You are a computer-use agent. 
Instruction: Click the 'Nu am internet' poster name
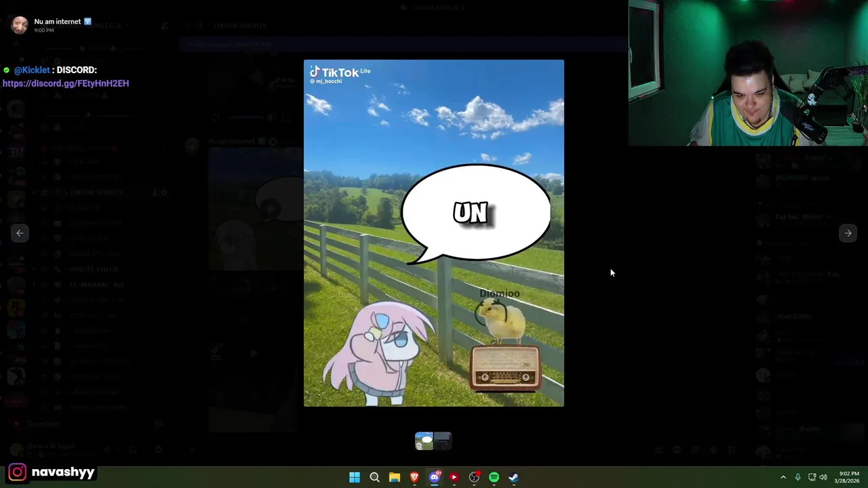click(58, 22)
